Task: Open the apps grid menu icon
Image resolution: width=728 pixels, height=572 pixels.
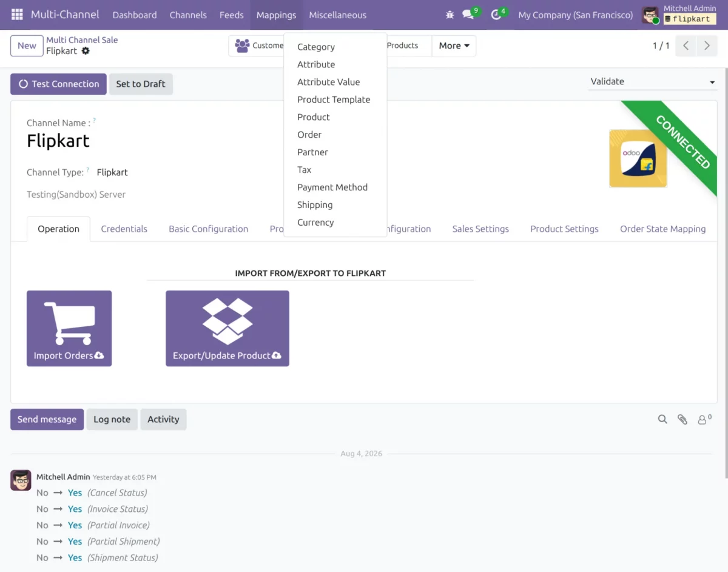Action: [17, 15]
